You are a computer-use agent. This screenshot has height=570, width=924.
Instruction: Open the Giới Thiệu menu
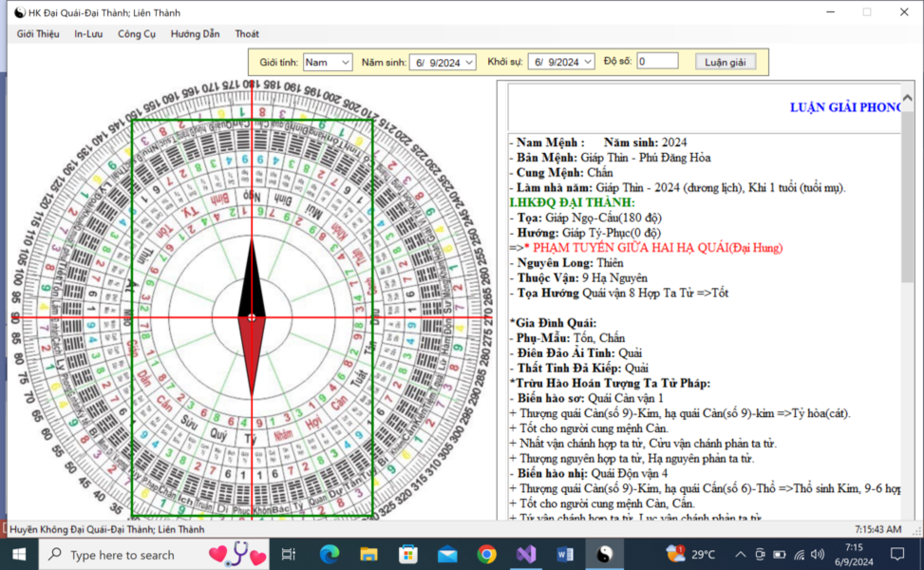click(38, 33)
